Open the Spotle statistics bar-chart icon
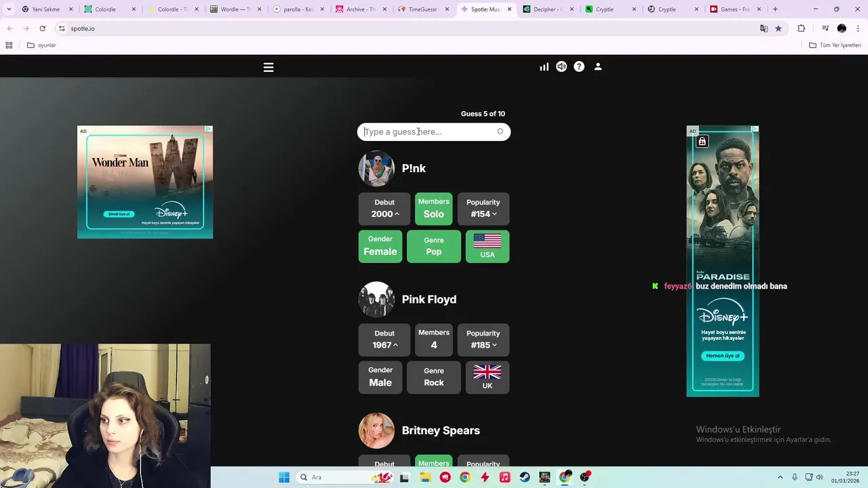This screenshot has height=488, width=868. (544, 66)
